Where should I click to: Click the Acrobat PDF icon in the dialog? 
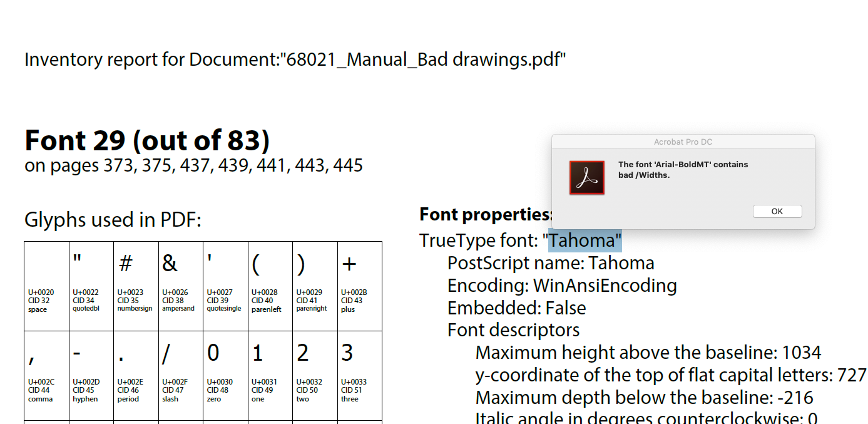[x=586, y=177]
